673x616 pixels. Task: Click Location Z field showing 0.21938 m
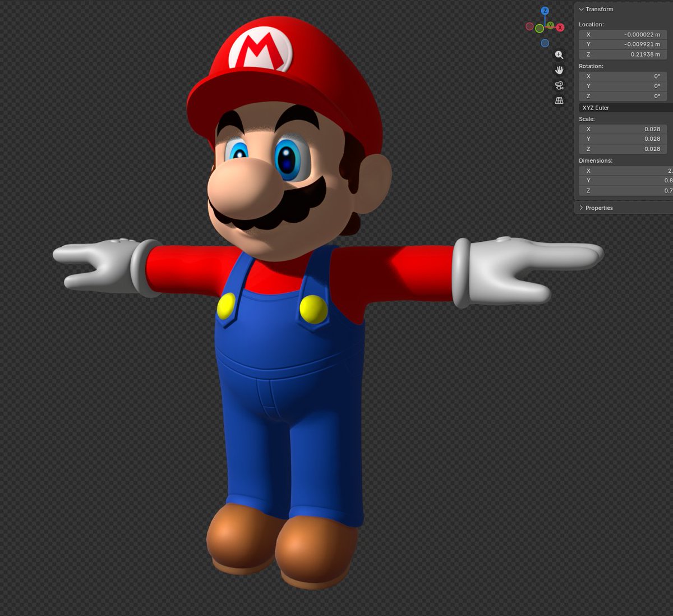click(x=623, y=54)
